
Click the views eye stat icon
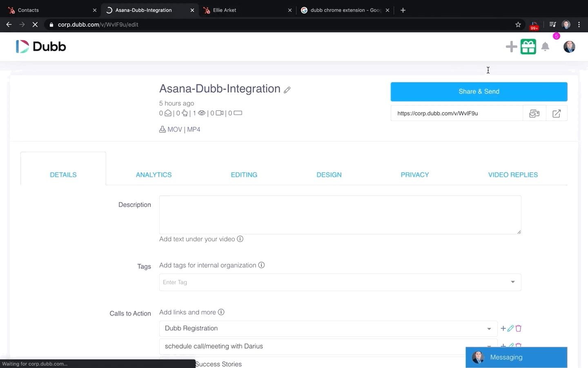point(201,113)
